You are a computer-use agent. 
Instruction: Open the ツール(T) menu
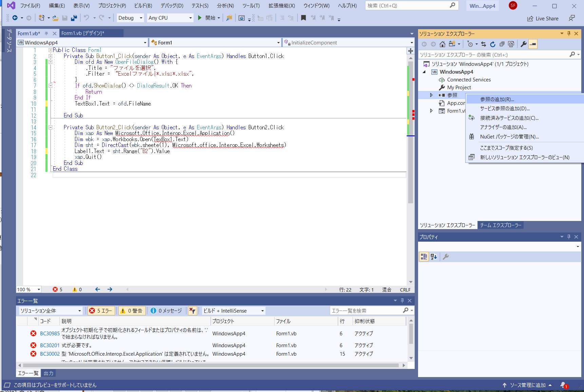(x=251, y=6)
